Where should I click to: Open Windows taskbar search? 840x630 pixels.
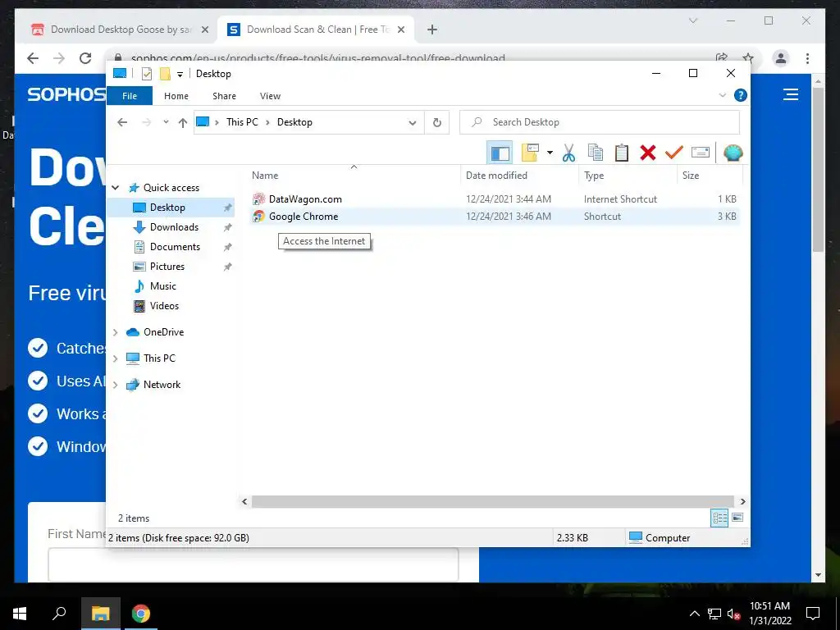tap(59, 614)
